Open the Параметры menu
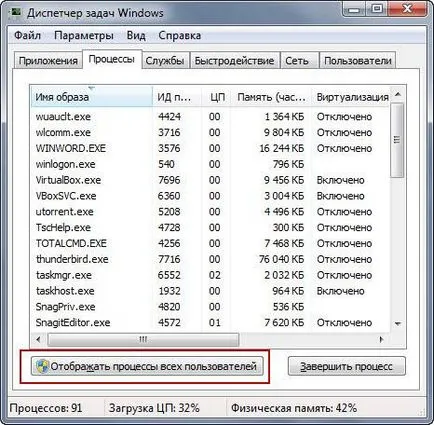434x425 pixels. [84, 35]
